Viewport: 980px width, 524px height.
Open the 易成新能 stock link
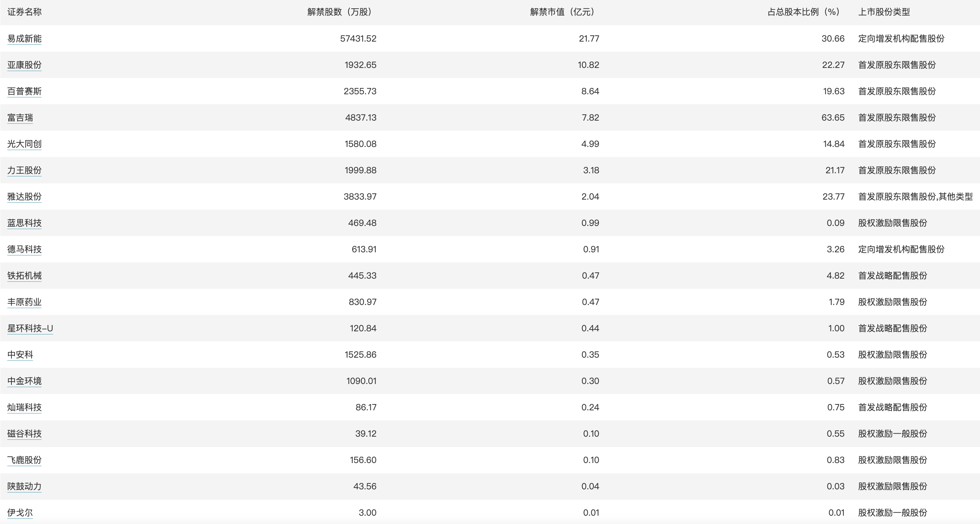click(24, 38)
